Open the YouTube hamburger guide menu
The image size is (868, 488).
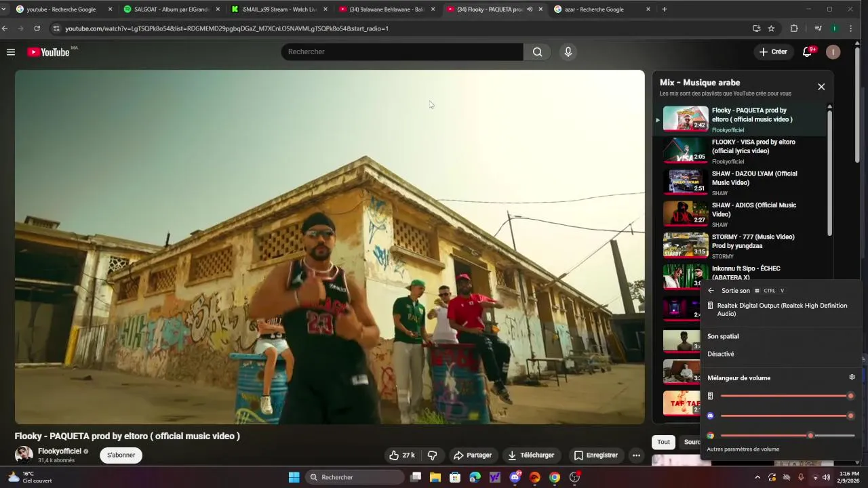11,52
